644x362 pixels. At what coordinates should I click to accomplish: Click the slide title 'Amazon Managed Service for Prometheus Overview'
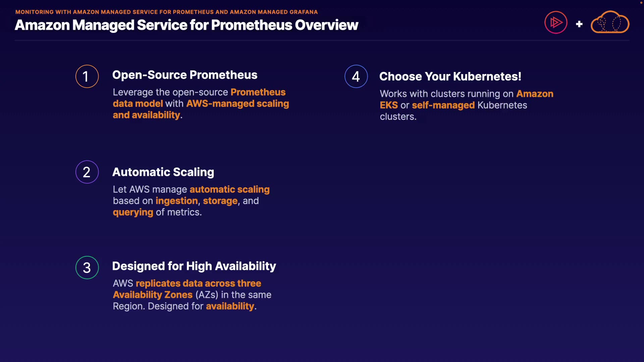(x=186, y=25)
